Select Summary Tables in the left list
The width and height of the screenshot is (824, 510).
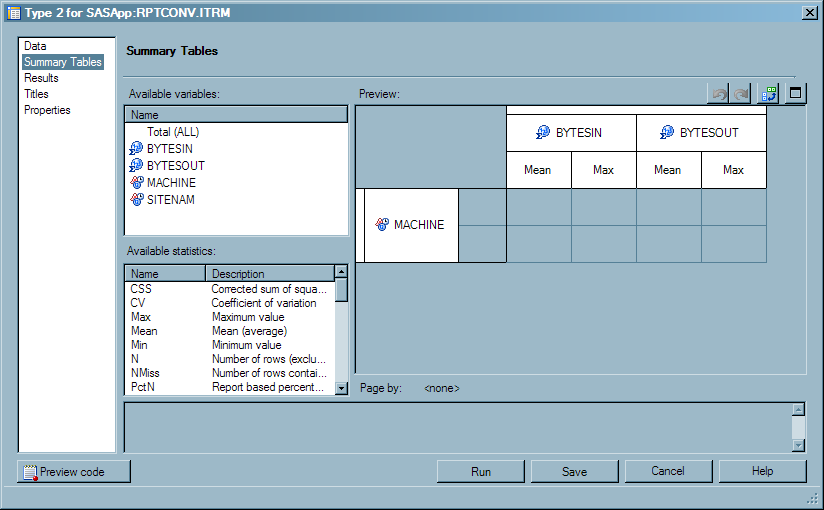click(x=63, y=62)
